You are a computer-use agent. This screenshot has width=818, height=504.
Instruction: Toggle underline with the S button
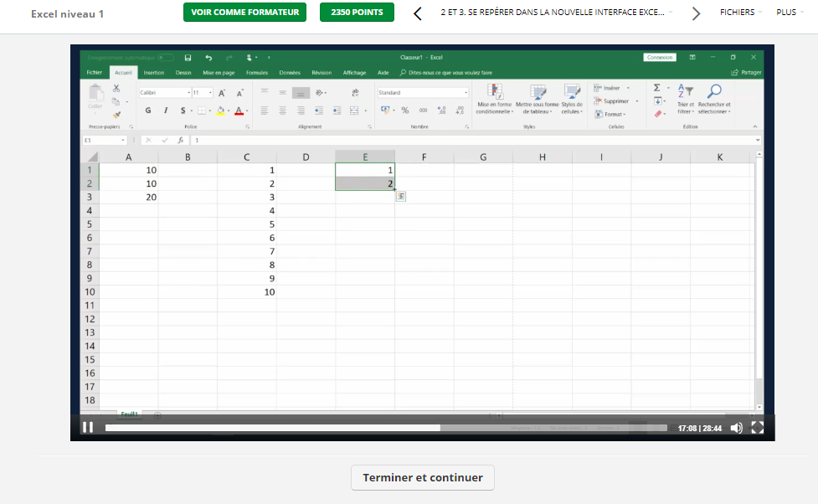click(183, 110)
